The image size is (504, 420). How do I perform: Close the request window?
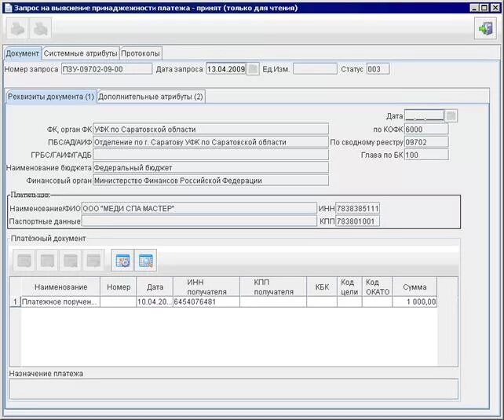(x=495, y=7)
